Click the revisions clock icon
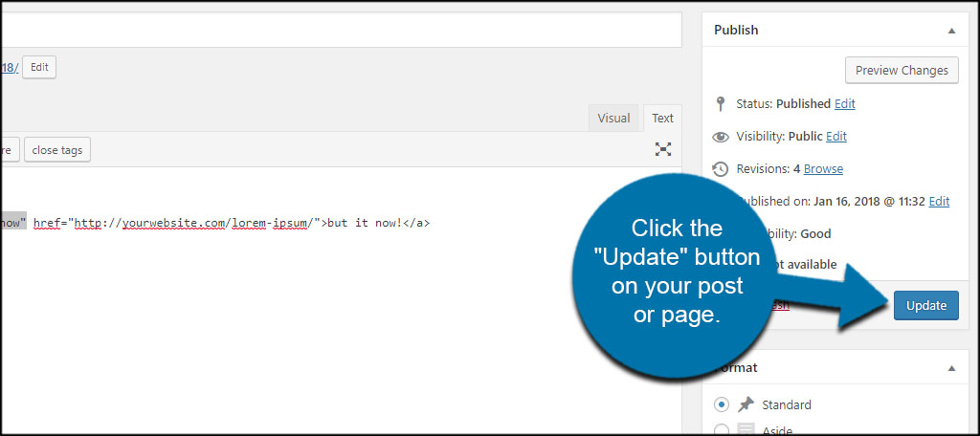 click(721, 168)
